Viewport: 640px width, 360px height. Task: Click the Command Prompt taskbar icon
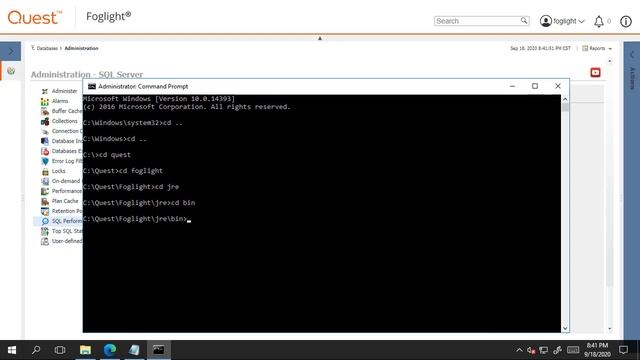click(x=159, y=350)
